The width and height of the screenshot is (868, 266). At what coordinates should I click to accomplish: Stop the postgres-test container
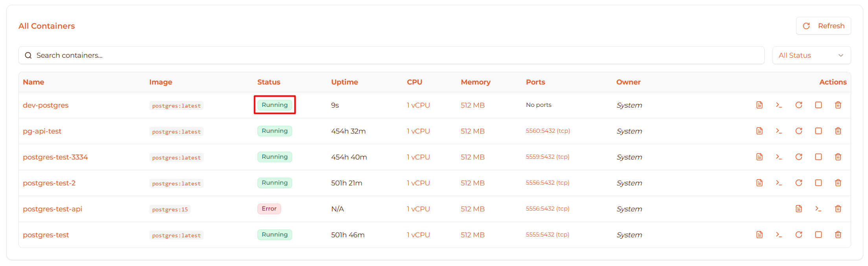coord(818,235)
